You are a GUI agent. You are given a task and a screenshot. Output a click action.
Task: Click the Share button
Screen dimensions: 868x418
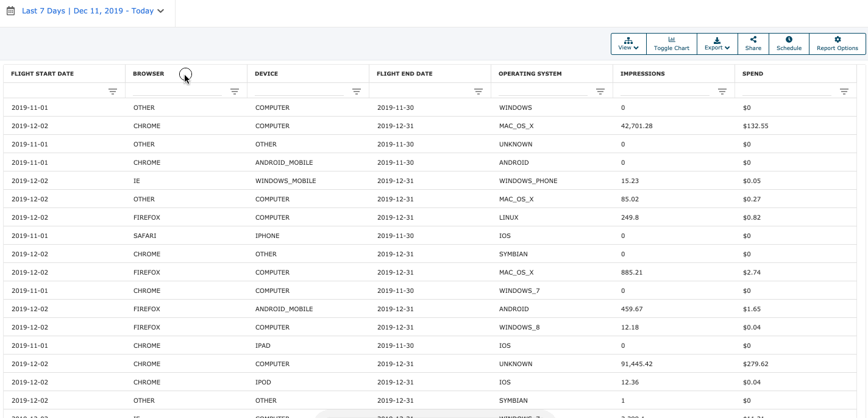click(753, 44)
